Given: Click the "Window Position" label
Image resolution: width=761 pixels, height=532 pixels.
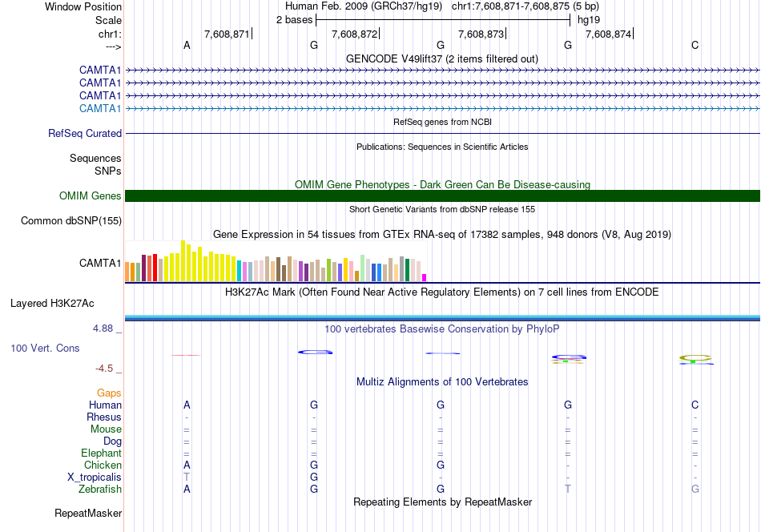Looking at the screenshot, I should click(83, 6).
